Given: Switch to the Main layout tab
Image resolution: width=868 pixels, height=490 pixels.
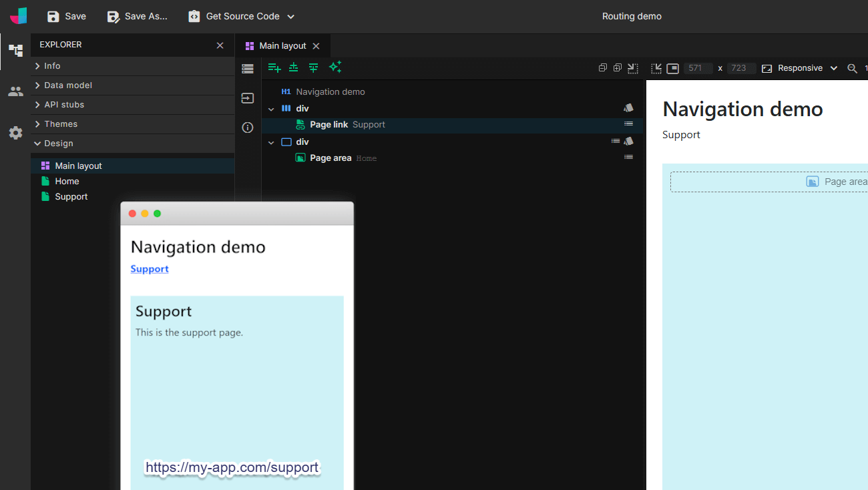Looking at the screenshot, I should [x=282, y=46].
